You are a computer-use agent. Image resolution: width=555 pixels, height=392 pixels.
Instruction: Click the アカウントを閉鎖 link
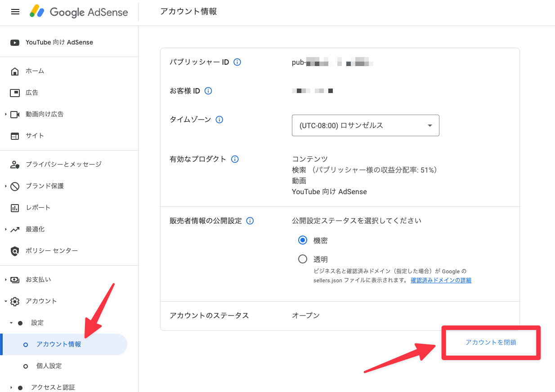pos(491,343)
